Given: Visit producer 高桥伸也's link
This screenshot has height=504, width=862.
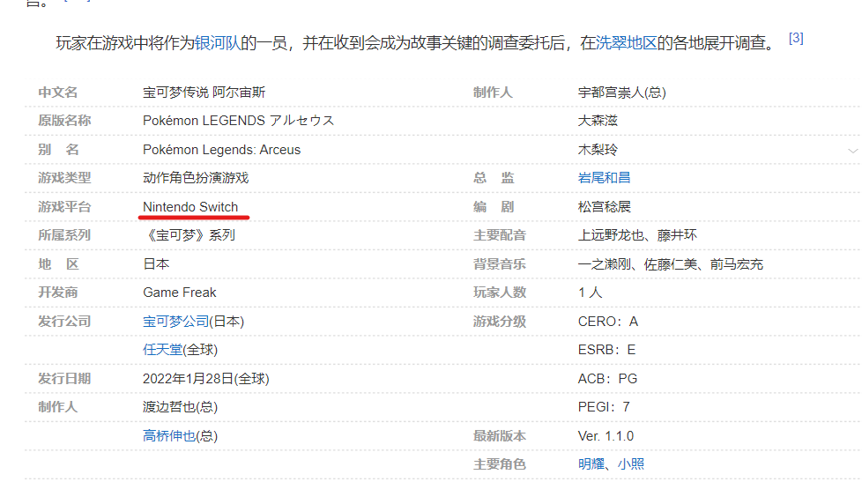Looking at the screenshot, I should pos(168,435).
